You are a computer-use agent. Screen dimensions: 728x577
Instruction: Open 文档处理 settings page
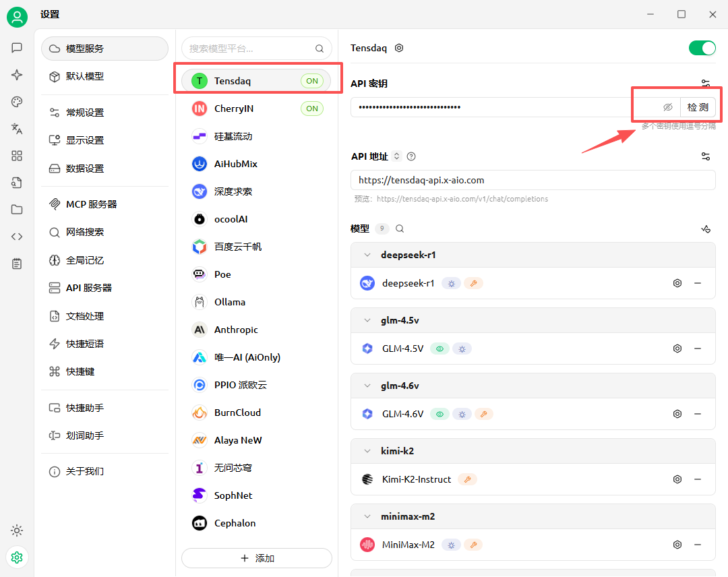[x=104, y=316]
